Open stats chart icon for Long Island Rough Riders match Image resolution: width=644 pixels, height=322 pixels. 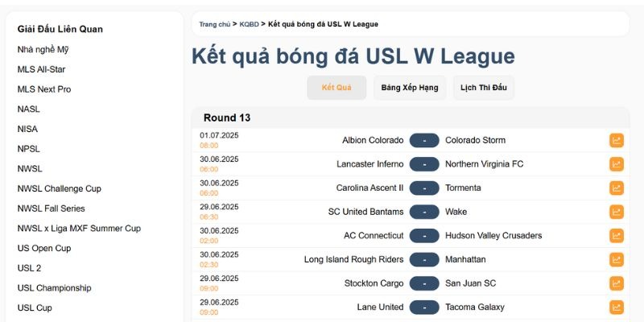(x=617, y=259)
